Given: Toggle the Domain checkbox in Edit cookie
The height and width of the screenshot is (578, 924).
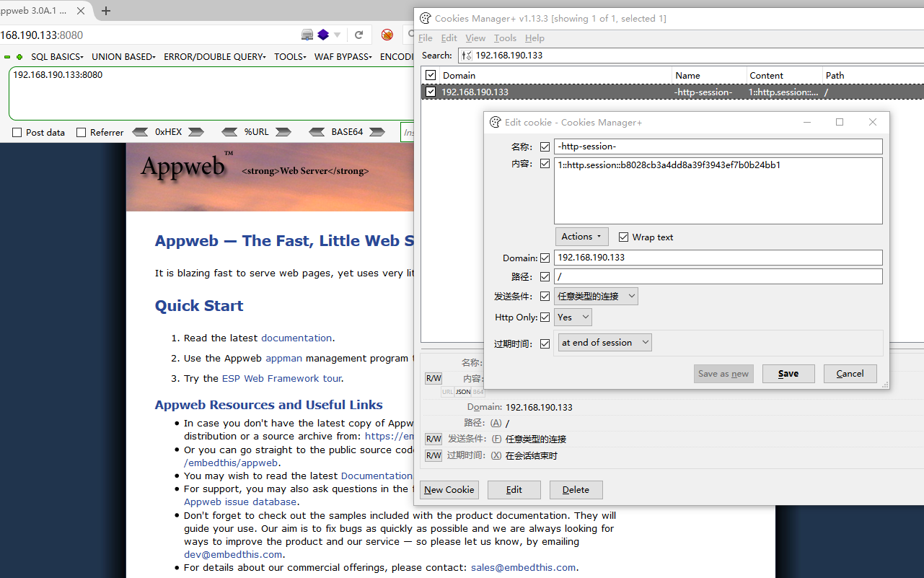Looking at the screenshot, I should tap(545, 258).
